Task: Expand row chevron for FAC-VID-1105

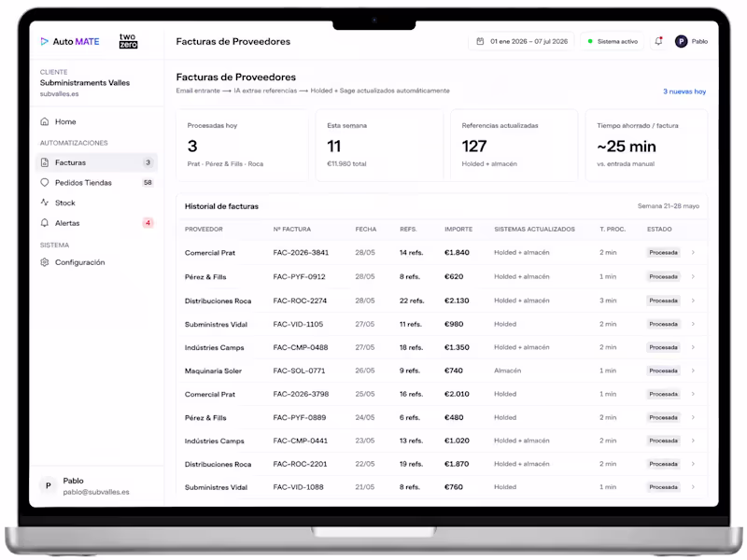Action: [693, 324]
